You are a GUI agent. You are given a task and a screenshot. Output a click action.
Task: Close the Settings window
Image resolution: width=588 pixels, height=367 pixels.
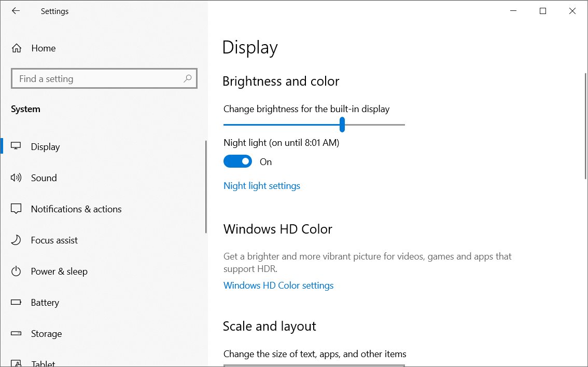(x=572, y=11)
